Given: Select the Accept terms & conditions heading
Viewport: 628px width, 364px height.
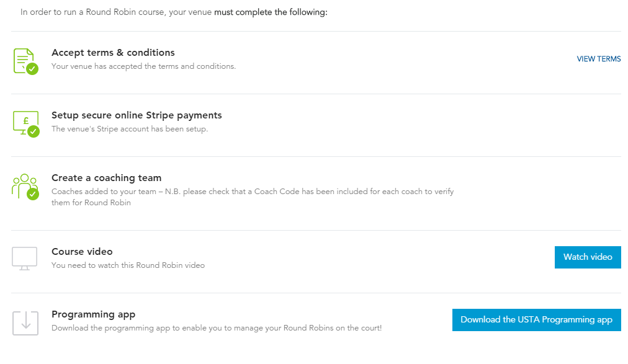Looking at the screenshot, I should [x=113, y=53].
